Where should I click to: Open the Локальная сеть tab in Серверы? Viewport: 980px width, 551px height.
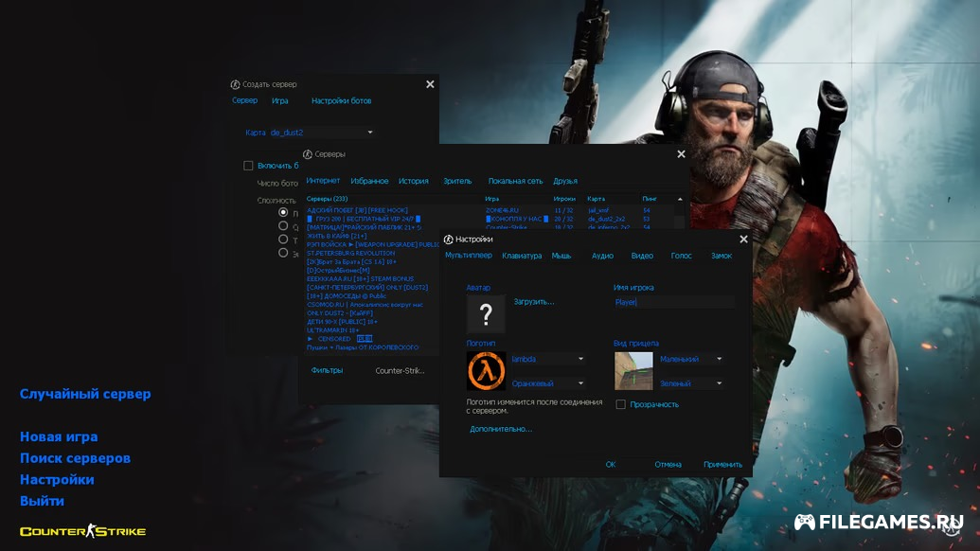[x=516, y=181]
